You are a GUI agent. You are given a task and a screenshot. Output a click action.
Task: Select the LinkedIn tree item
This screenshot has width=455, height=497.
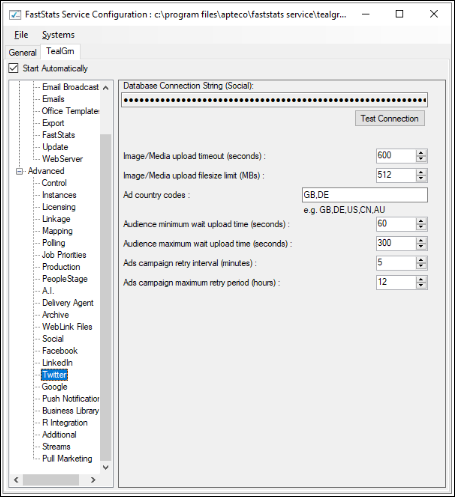coord(57,363)
